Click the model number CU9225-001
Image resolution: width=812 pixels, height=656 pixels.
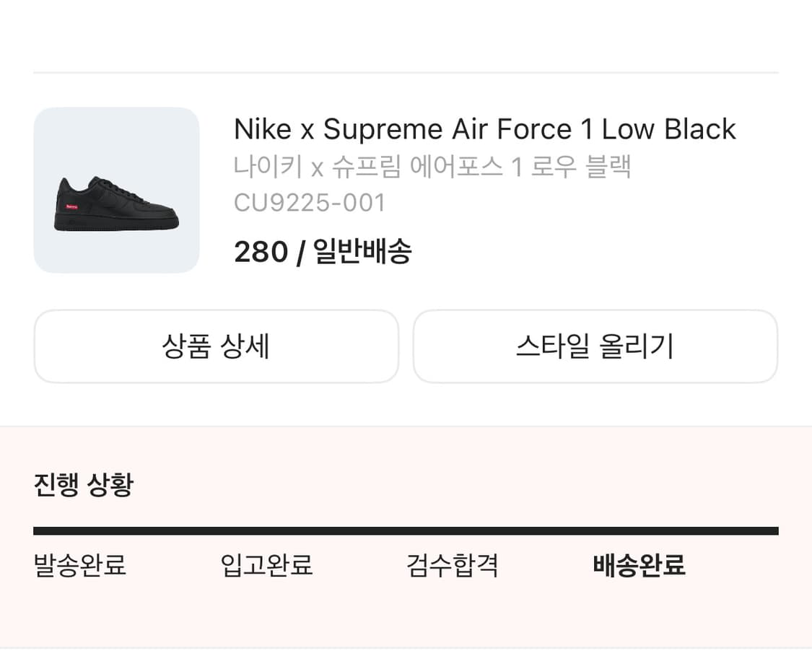[310, 203]
